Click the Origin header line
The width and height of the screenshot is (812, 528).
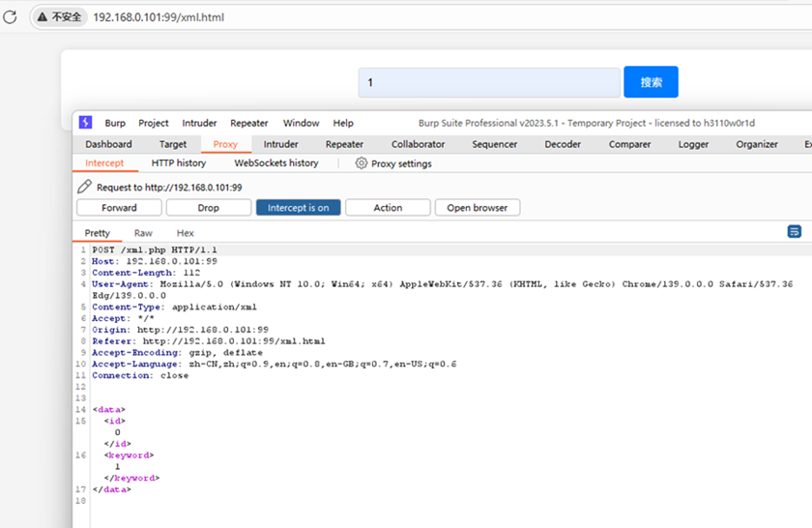[180, 330]
